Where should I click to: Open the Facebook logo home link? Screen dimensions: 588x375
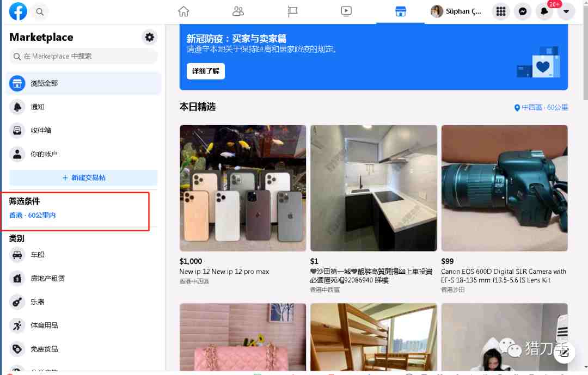point(18,11)
